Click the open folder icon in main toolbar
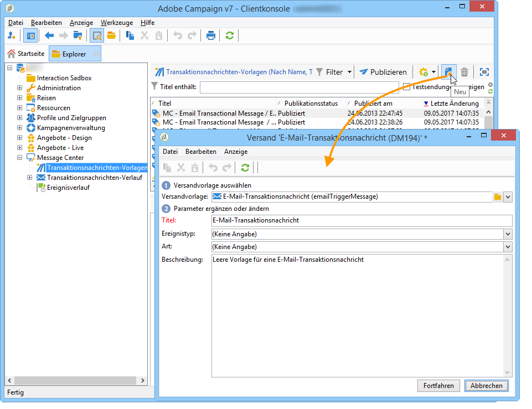Image resolution: width=532 pixels, height=409 pixels. (111, 35)
